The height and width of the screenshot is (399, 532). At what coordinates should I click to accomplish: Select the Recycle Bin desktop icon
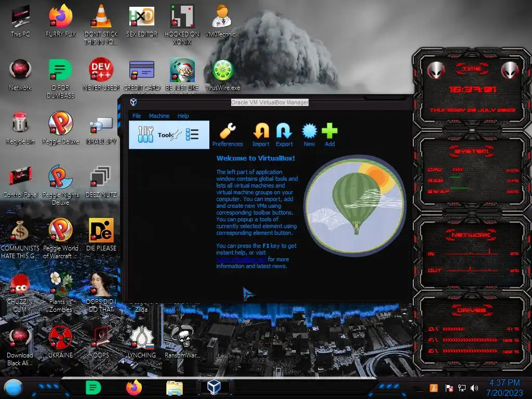(20, 129)
